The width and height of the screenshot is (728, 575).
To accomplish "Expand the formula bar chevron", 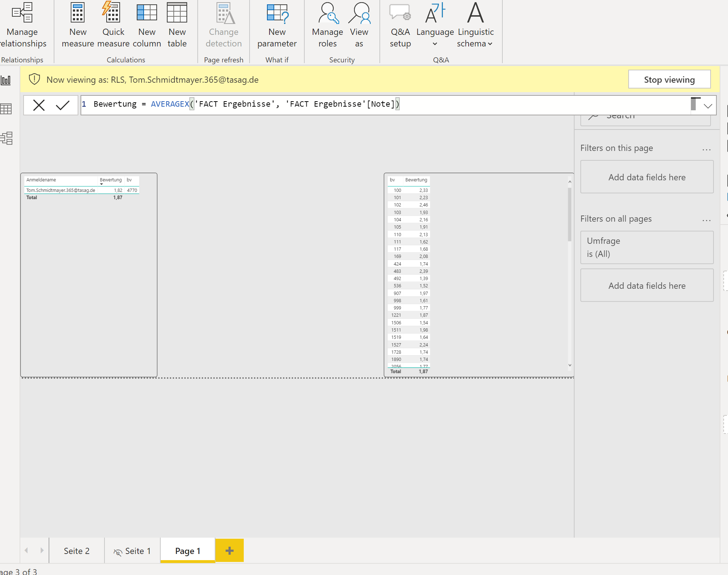I will (708, 106).
